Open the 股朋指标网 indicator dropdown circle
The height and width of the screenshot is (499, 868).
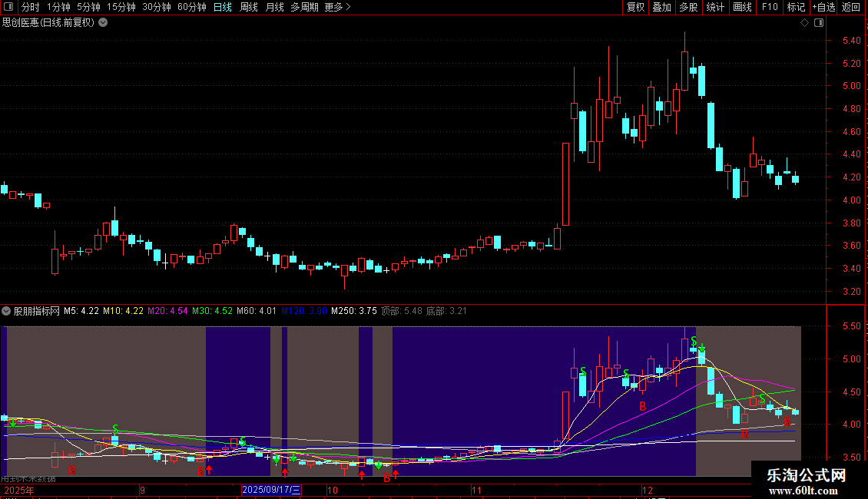[x=6, y=311]
